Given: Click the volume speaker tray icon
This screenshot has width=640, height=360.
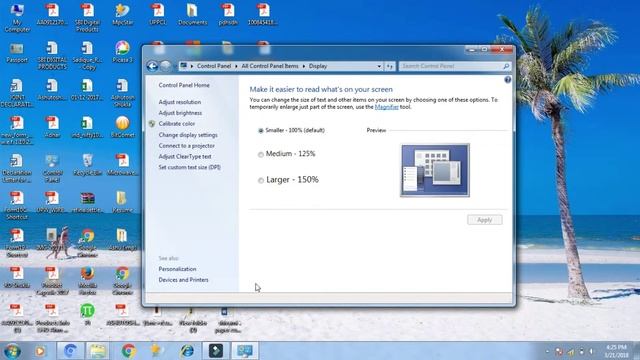Looking at the screenshot, I should coord(591,351).
